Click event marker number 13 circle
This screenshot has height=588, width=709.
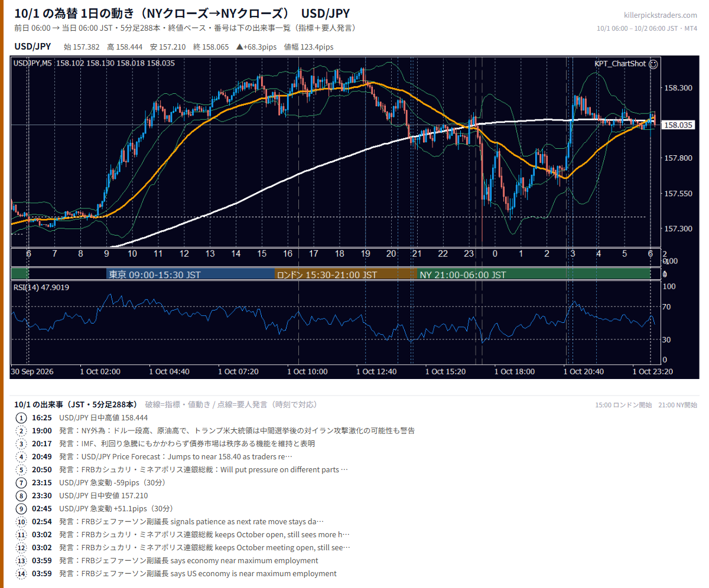[22, 561]
